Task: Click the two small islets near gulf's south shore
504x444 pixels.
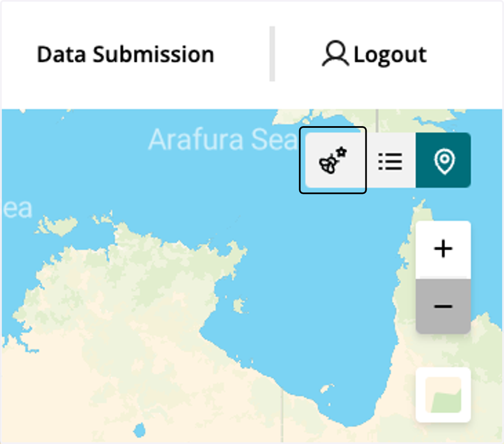Action: (326, 390)
